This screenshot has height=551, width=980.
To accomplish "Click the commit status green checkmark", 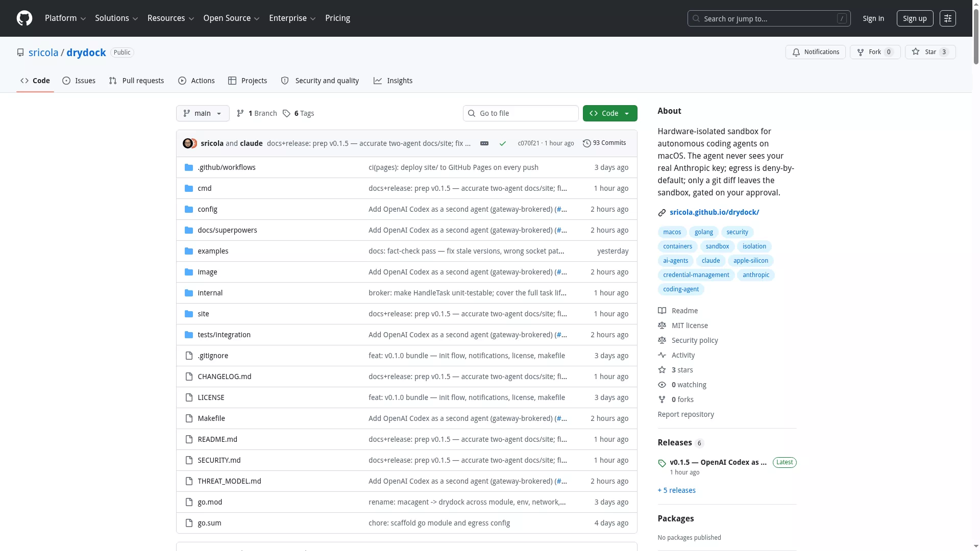I will [x=503, y=143].
